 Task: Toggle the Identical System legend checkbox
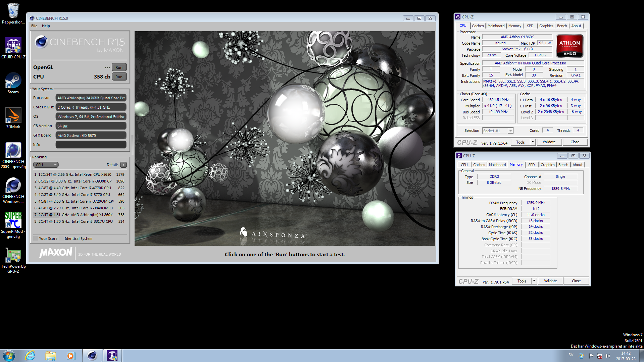tap(61, 239)
